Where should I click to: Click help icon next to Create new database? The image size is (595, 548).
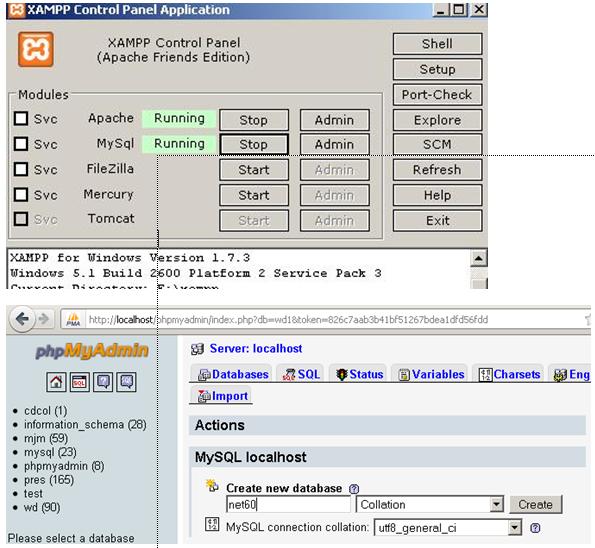[x=354, y=489]
